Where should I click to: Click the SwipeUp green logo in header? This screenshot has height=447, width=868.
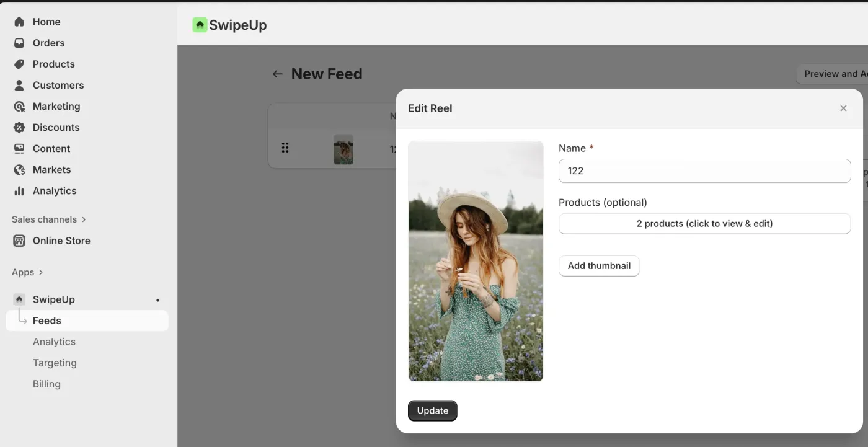click(200, 25)
